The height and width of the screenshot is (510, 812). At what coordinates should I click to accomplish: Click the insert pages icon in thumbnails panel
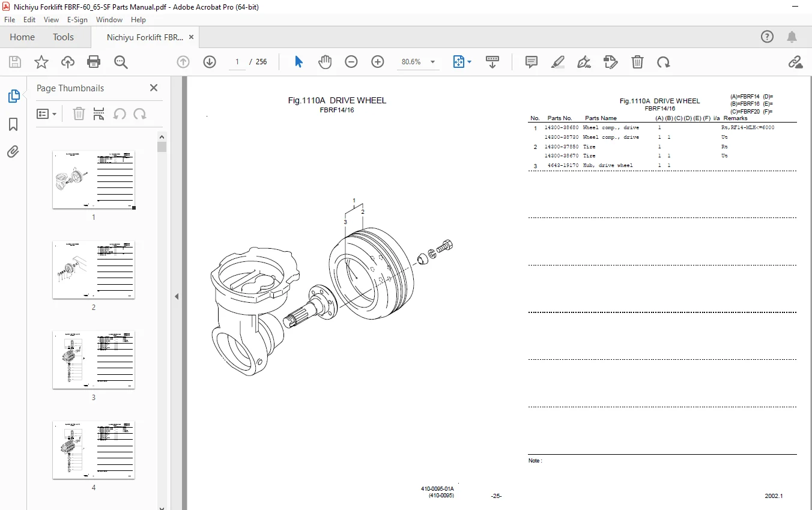[99, 114]
